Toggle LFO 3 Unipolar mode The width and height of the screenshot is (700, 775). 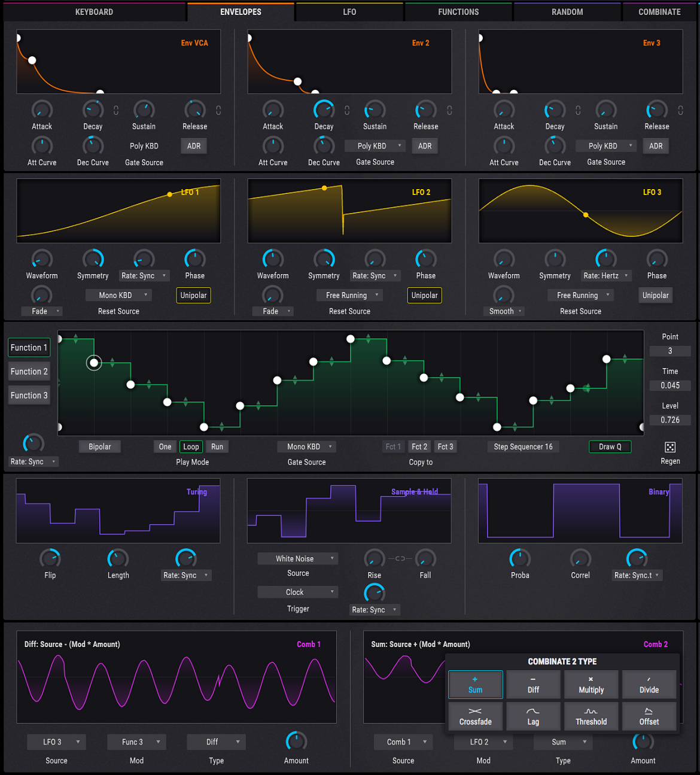pos(656,295)
